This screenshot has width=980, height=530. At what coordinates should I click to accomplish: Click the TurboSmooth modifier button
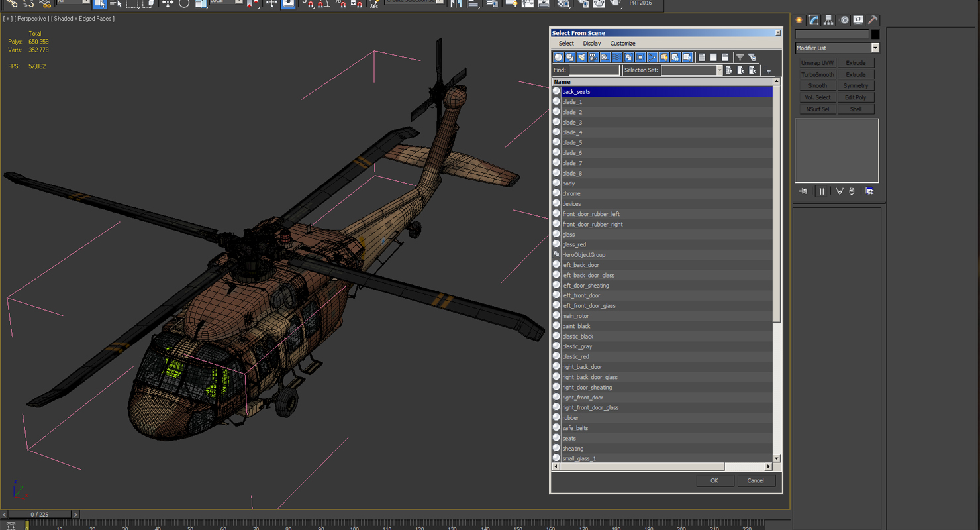pyautogui.click(x=818, y=74)
